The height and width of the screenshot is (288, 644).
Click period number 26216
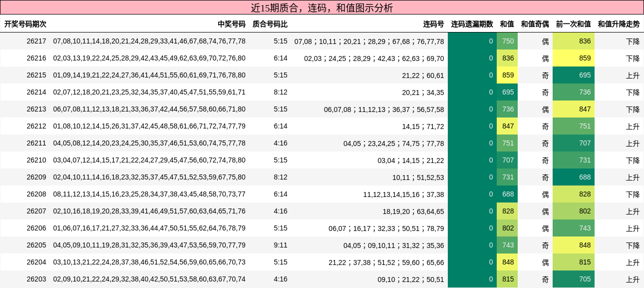36,58
